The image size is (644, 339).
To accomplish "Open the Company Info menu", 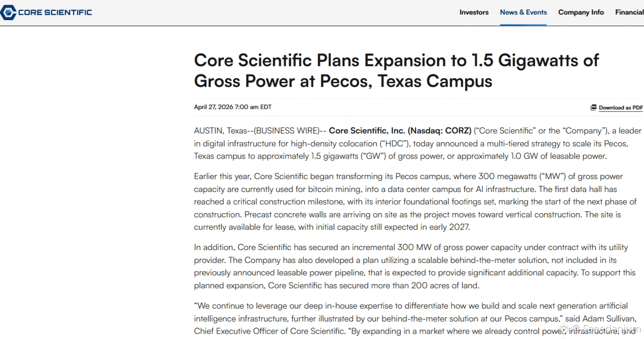I will (x=581, y=13).
